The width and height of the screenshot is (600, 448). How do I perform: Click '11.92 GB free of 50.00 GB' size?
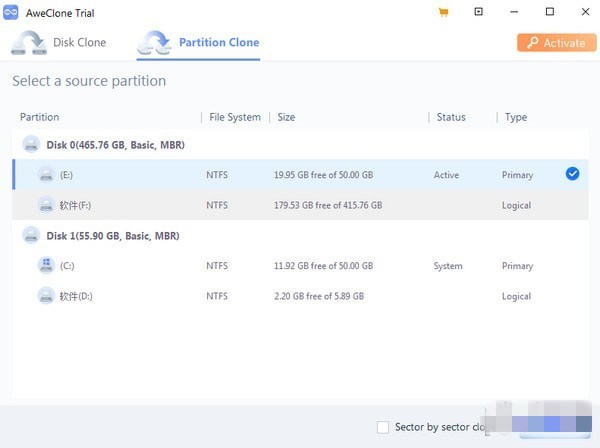pos(323,266)
